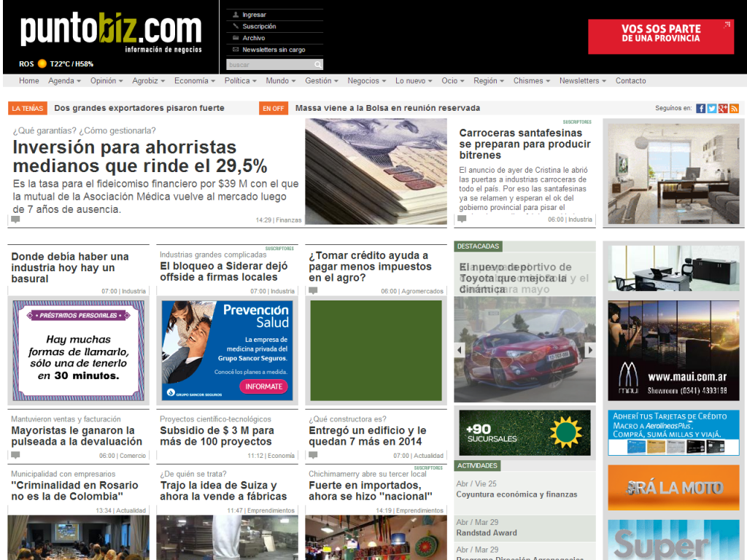The image size is (747, 560).
Task: Click comment bubble under Mayoristas le ganaron article
Action: pyautogui.click(x=16, y=455)
